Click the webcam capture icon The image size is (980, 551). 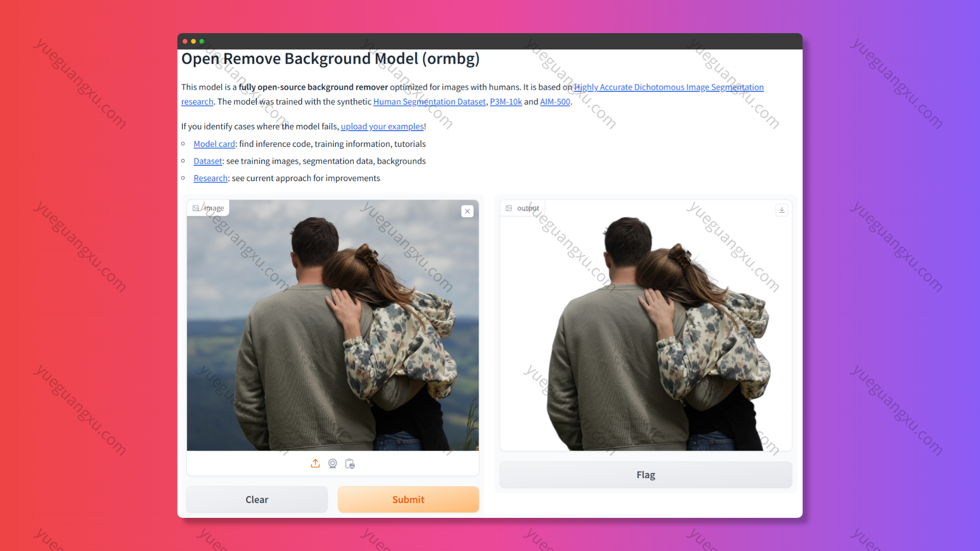[333, 463]
